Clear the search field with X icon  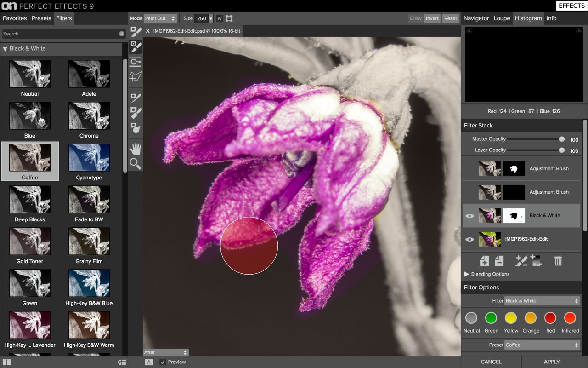pyautogui.click(x=122, y=34)
